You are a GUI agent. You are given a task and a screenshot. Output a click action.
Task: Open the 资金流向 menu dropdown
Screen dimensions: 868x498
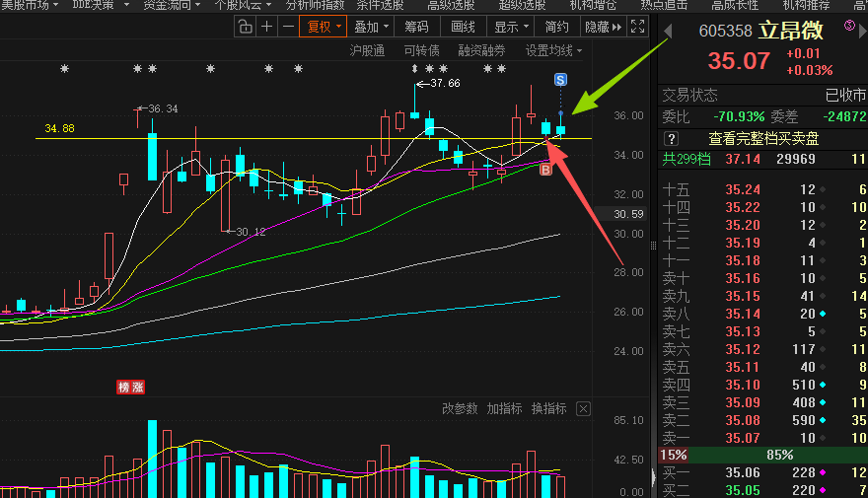[172, 6]
